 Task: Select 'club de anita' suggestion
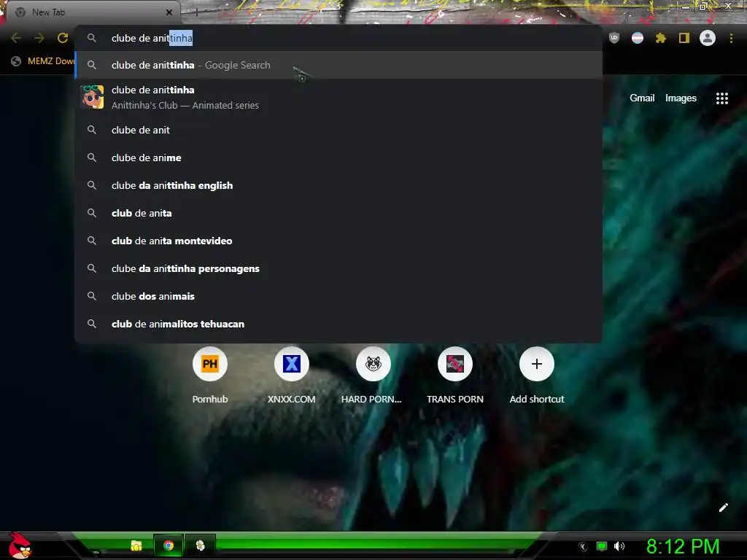pyautogui.click(x=338, y=213)
